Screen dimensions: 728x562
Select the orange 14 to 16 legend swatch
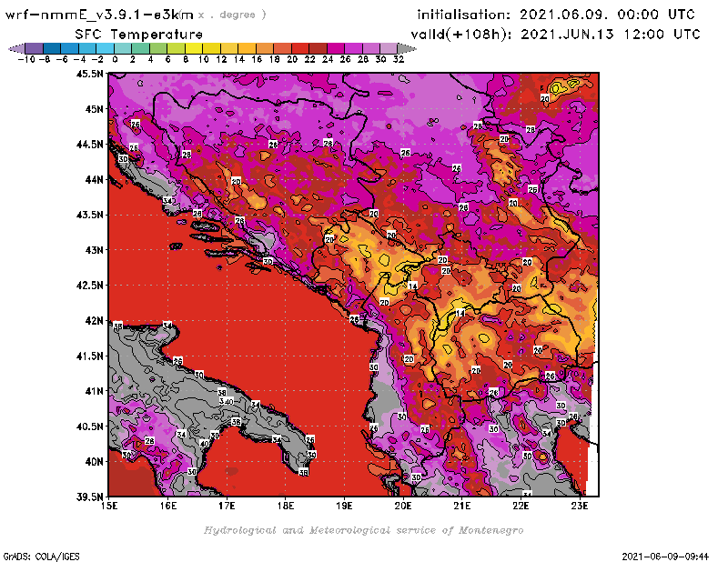click(247, 48)
